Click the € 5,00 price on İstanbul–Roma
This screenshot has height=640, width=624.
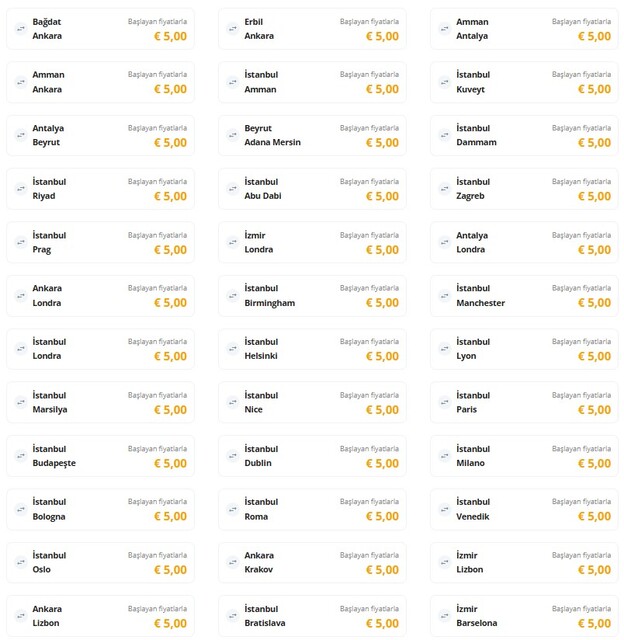[x=382, y=516]
